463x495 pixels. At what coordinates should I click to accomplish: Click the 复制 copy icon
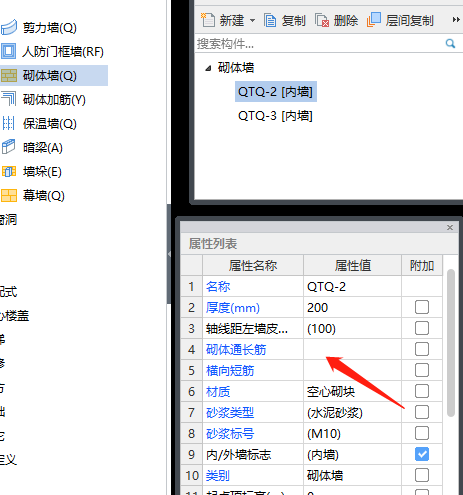point(270,20)
